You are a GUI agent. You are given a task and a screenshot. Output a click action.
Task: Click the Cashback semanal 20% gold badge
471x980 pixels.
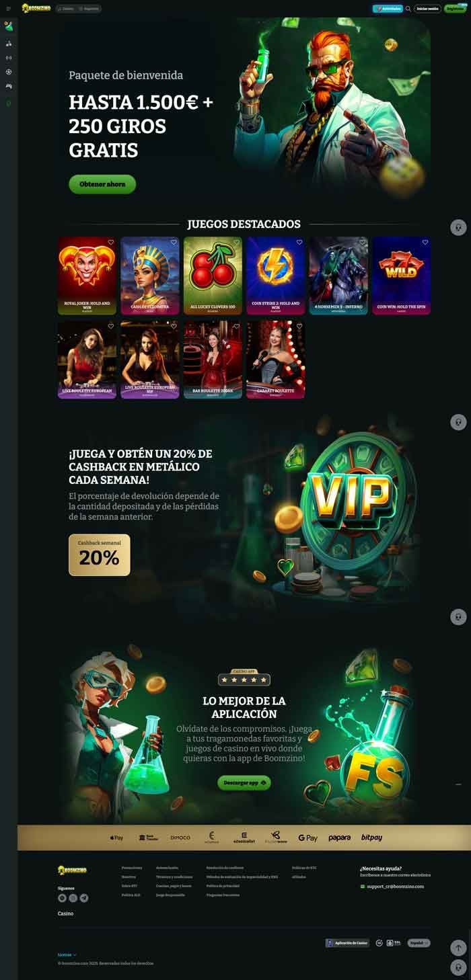click(x=100, y=555)
